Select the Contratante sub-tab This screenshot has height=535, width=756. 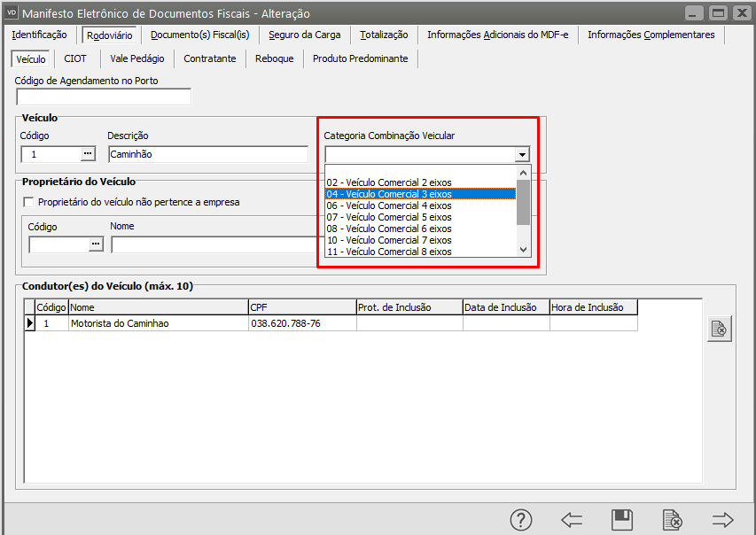tap(210, 58)
